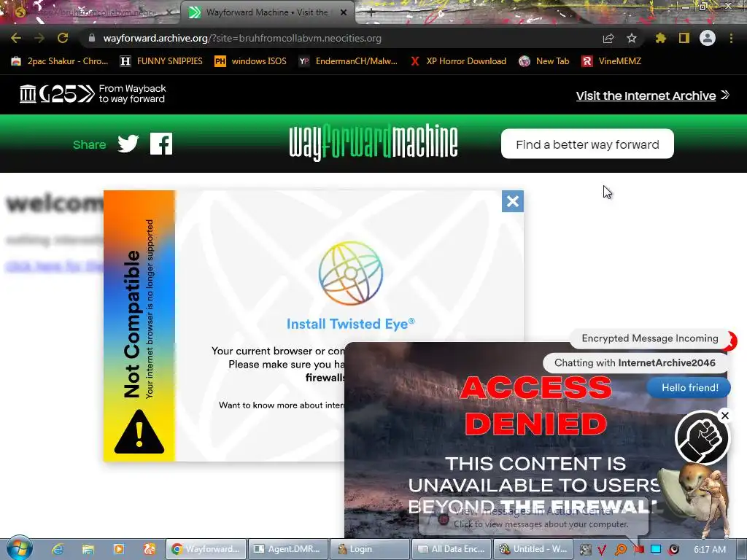Screen dimensions: 747x560
Task: Bookmark this page with the star icon
Action: point(632,38)
